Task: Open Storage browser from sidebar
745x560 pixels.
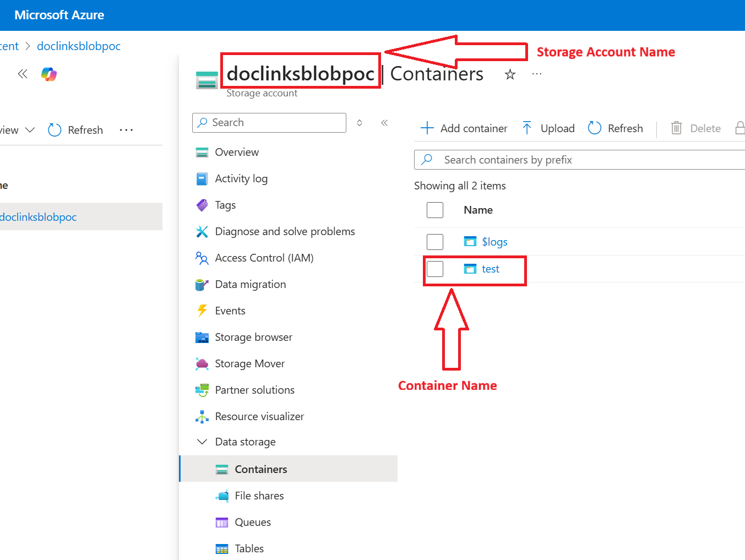Action: click(253, 337)
